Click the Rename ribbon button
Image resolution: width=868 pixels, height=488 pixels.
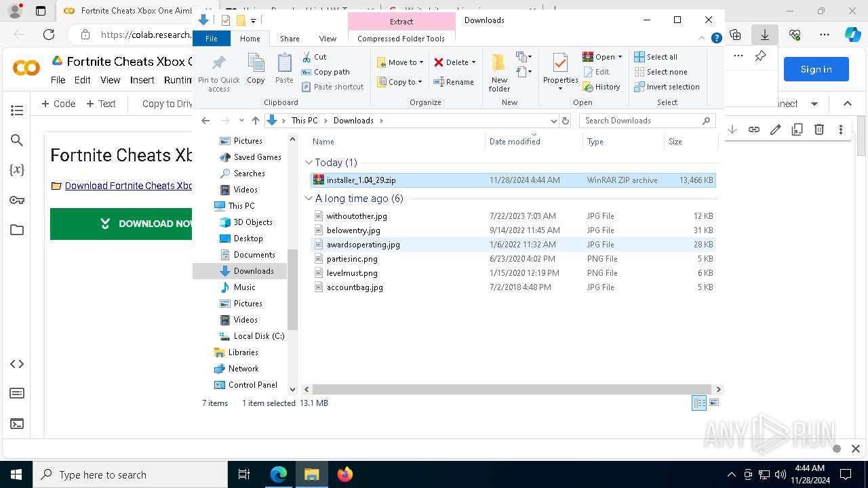(454, 82)
